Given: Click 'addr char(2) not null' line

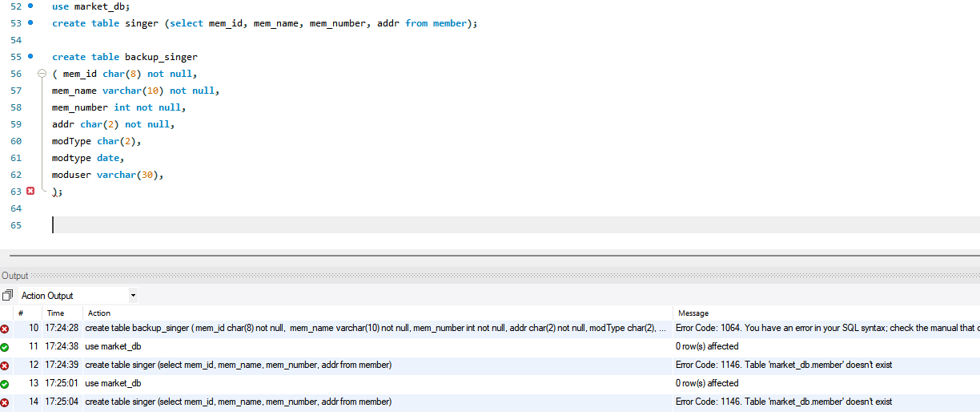Looking at the screenshot, I should tap(113, 124).
